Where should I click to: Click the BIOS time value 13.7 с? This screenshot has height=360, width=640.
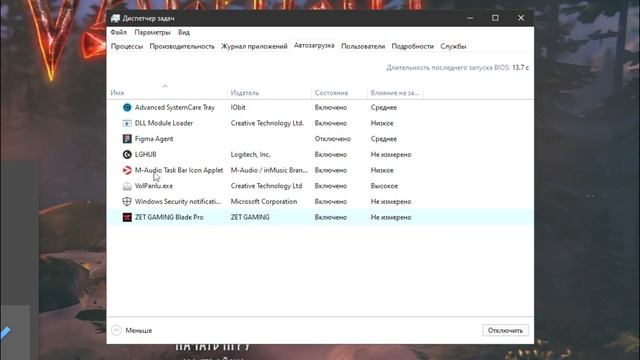(x=520, y=67)
